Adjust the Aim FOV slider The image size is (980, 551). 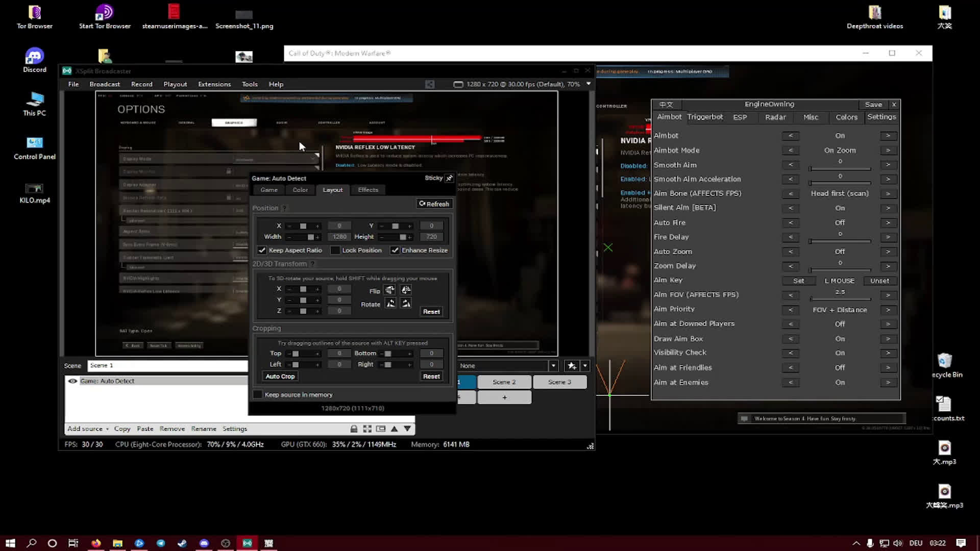[840, 299]
